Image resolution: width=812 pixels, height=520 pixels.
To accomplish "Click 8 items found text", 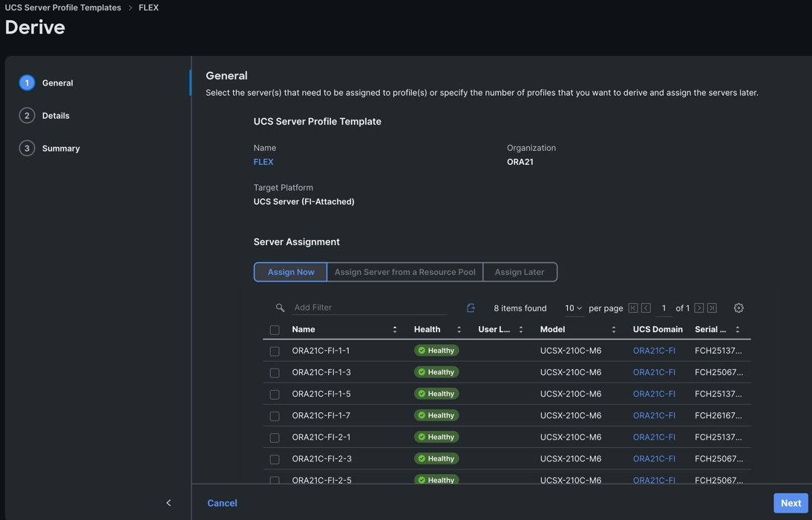I will [520, 308].
